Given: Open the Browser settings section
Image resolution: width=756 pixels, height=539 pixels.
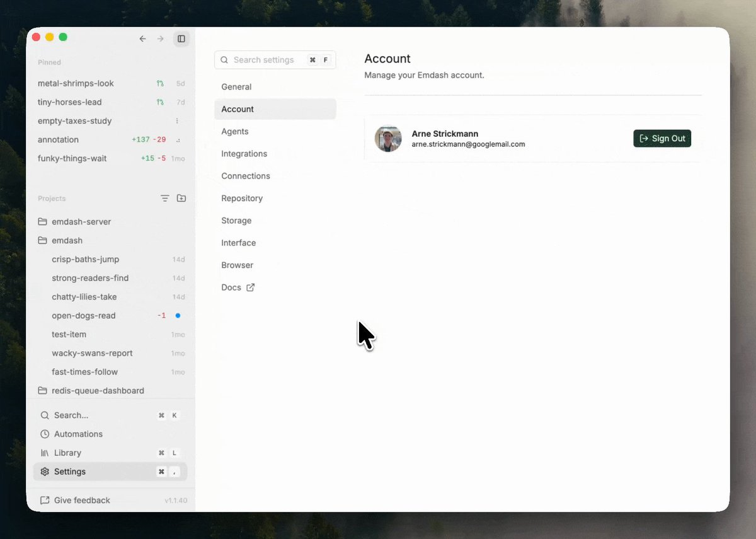Looking at the screenshot, I should coord(275,265).
